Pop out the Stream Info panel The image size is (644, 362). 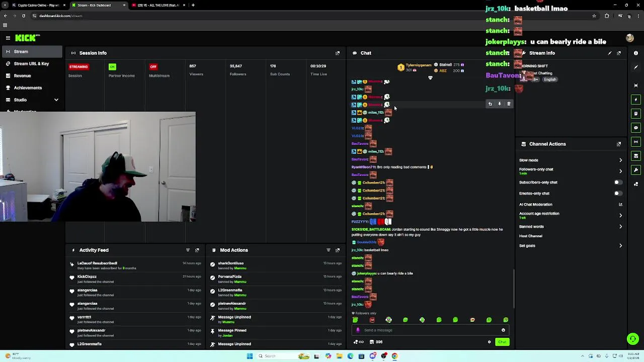[619, 53]
